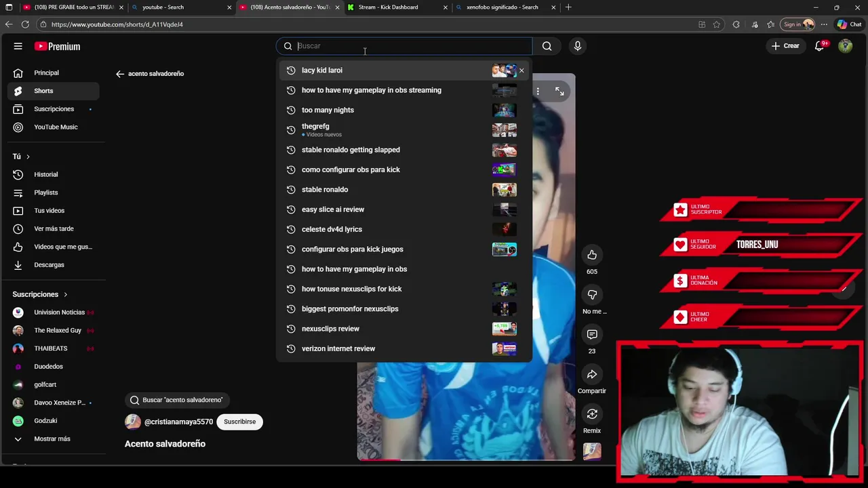868x488 pixels.
Task: Bookmark this page with the star
Action: click(717, 24)
